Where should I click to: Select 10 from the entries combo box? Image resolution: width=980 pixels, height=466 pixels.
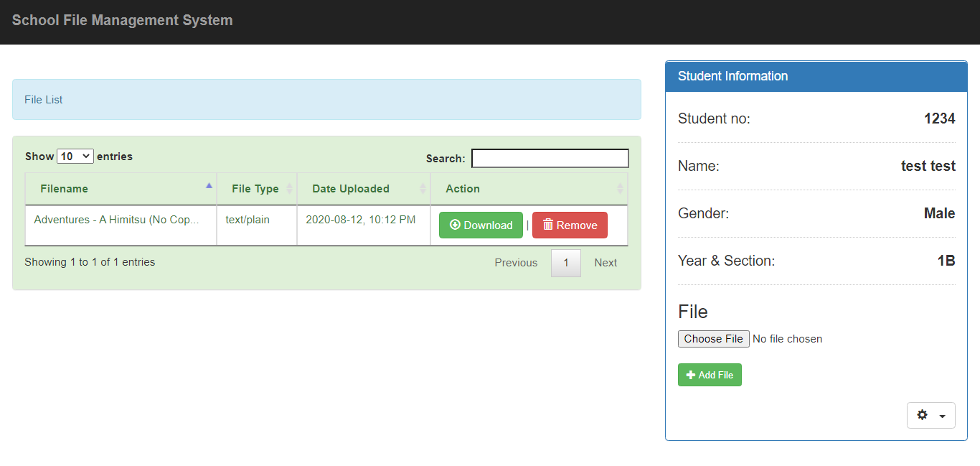pos(75,156)
